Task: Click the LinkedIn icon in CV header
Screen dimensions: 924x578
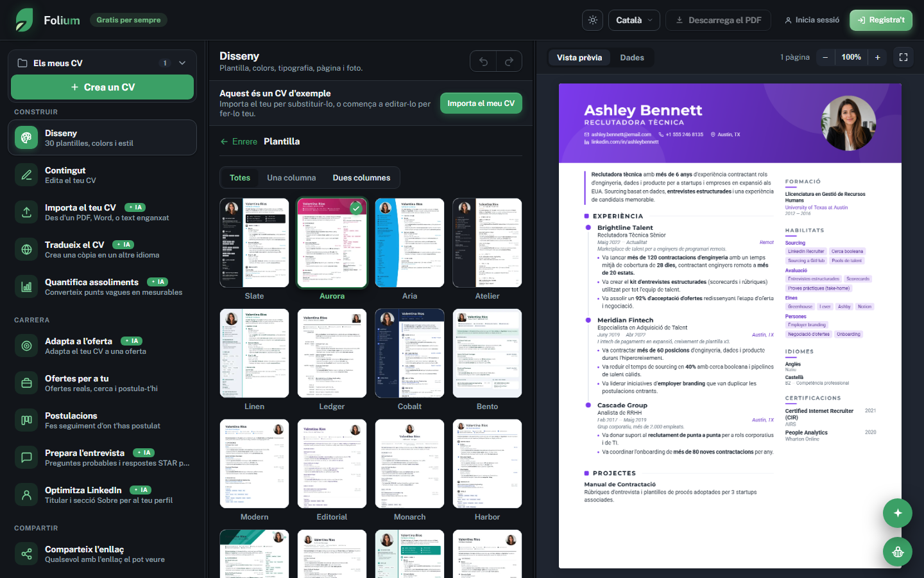Action: 586,142
